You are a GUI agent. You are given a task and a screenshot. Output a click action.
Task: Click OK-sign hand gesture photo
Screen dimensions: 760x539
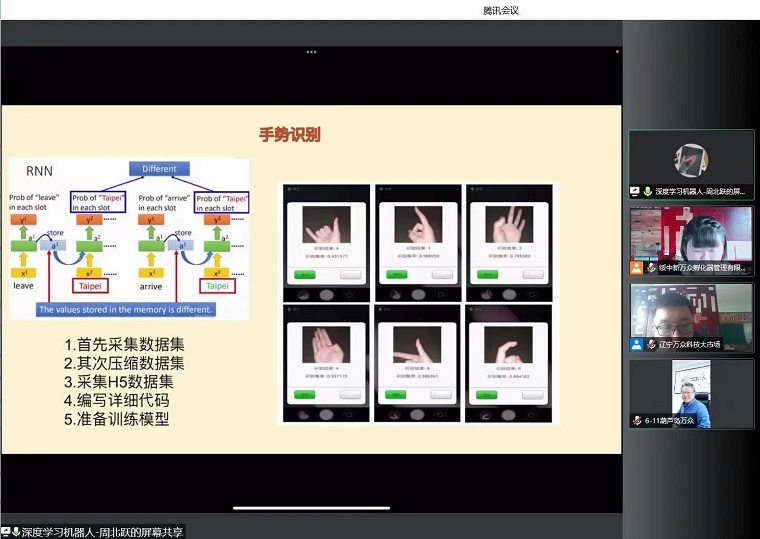[509, 224]
